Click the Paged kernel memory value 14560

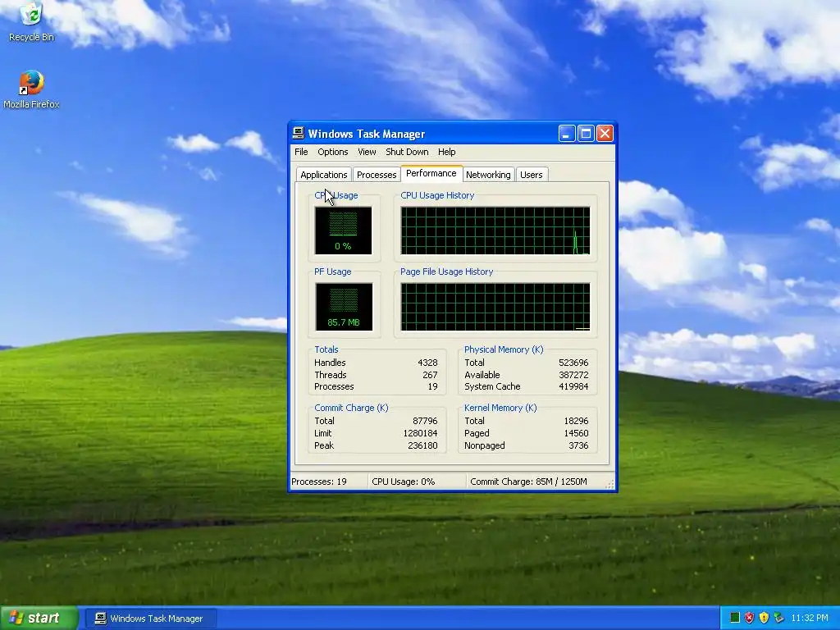[576, 433]
